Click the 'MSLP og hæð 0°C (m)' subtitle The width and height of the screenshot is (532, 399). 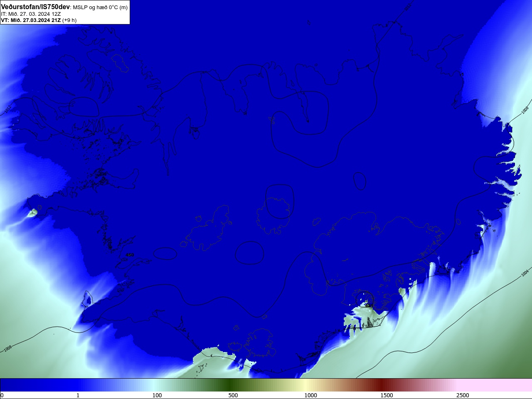(x=100, y=7)
